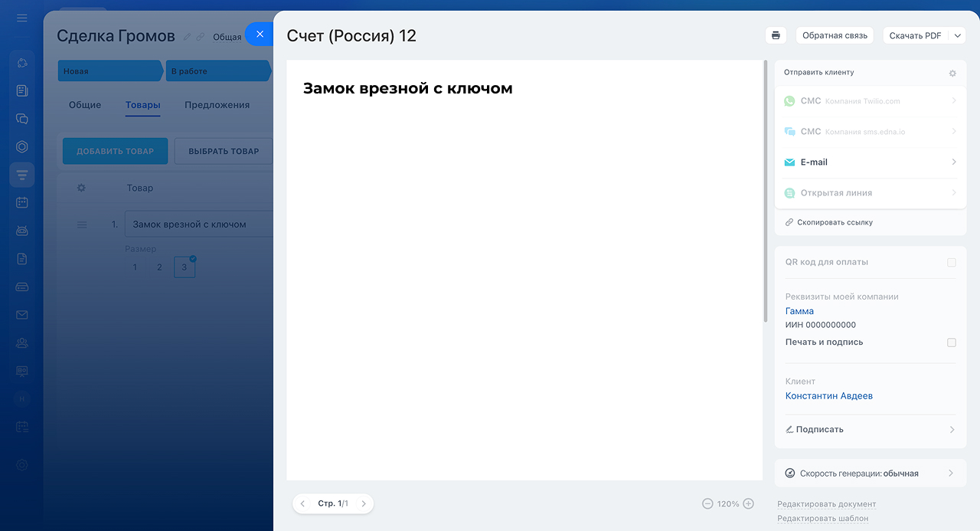Open the CRM funnel sidebar icon
The height and width of the screenshot is (531, 980).
coord(21,175)
